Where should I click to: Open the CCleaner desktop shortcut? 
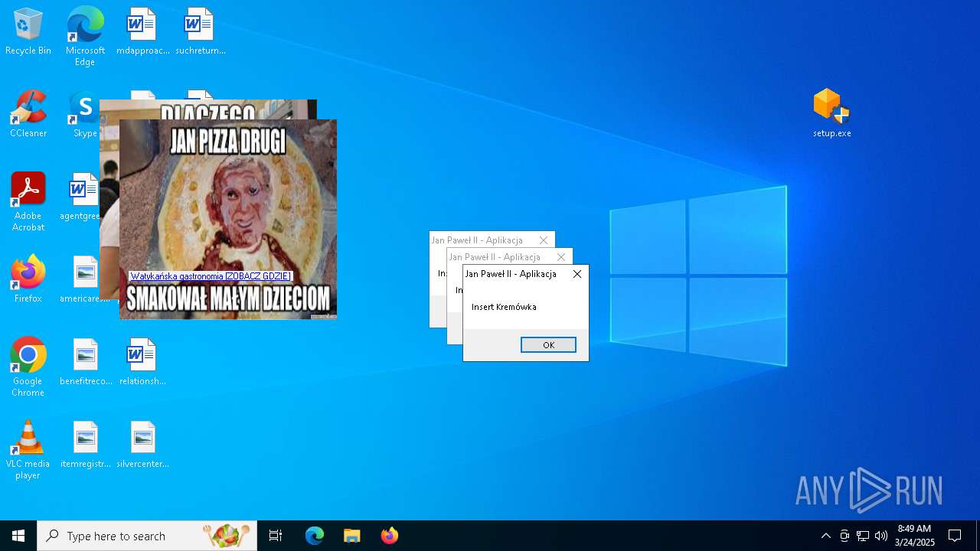[x=28, y=115]
